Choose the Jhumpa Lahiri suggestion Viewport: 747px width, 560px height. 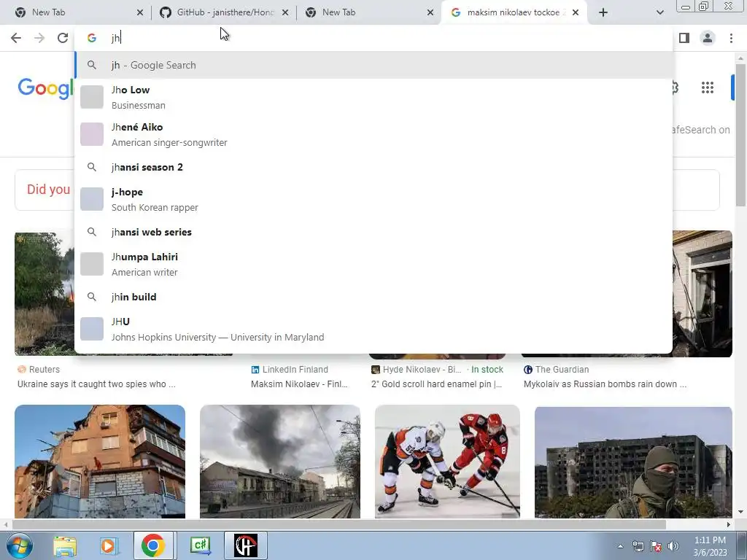pos(373,264)
